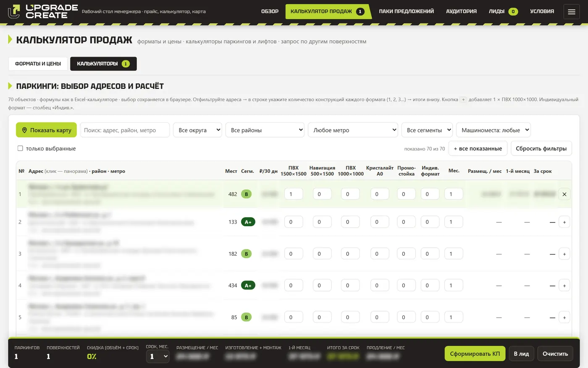Enable the «только выбранные» checkbox
This screenshot has width=588, height=368.
(x=20, y=148)
